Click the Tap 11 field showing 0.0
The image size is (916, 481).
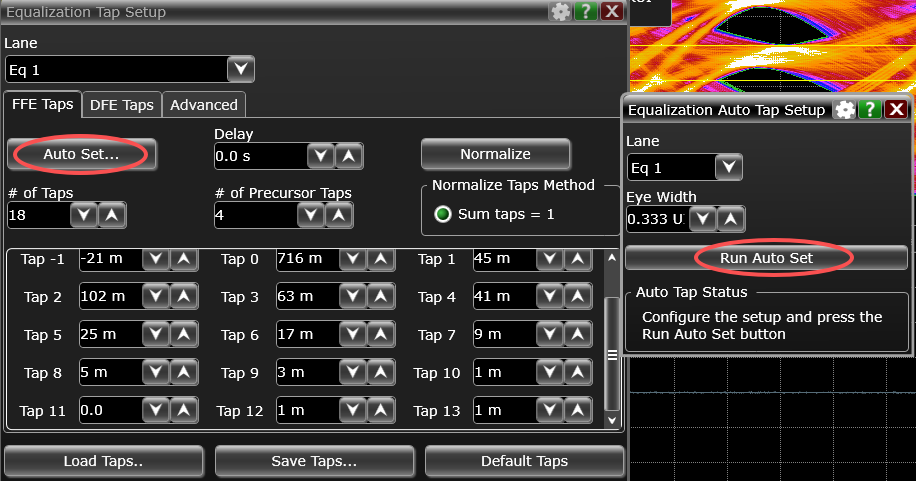[111, 411]
